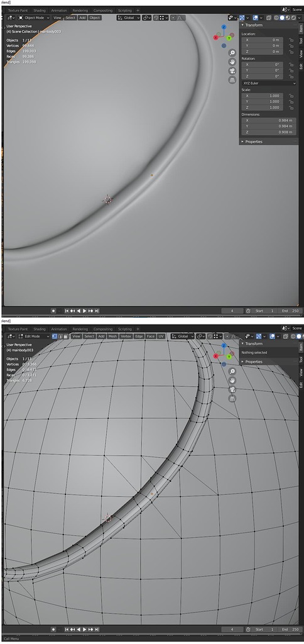Image resolution: width=304 pixels, height=644 pixels.
Task: Open the Tool sidebar tab in upper window
Action: pyautogui.click(x=301, y=41)
